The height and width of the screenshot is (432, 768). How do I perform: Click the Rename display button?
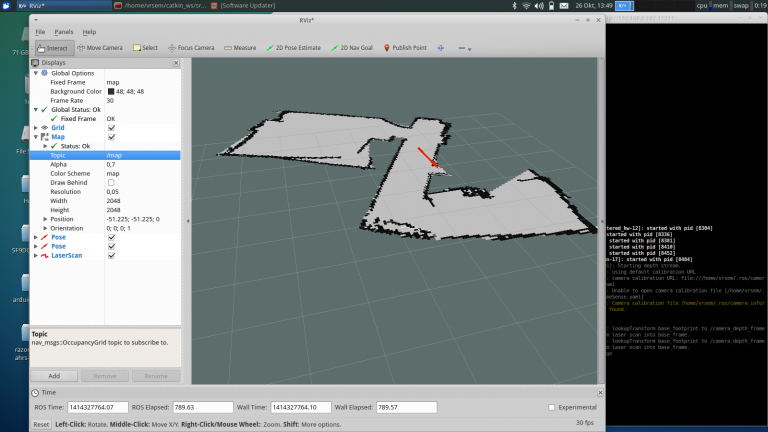pyautogui.click(x=156, y=376)
